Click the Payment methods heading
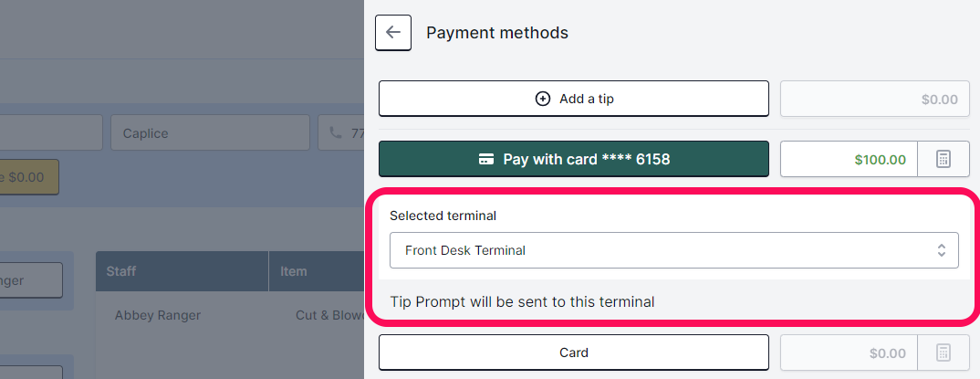Image resolution: width=980 pixels, height=379 pixels. 497,33
